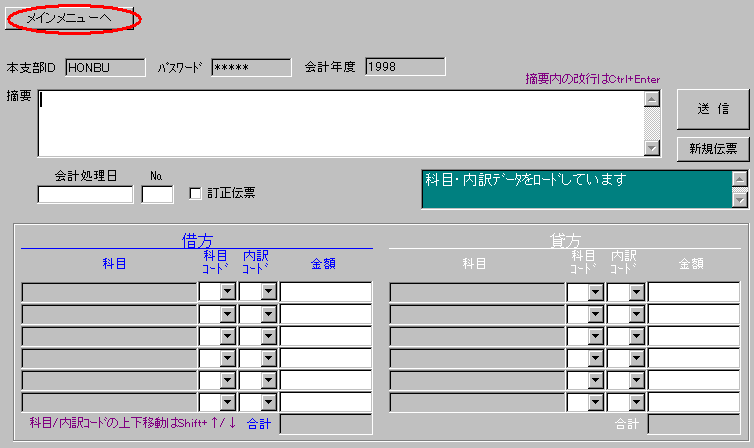Select the 会計年度 field showing 1998

[x=404, y=67]
